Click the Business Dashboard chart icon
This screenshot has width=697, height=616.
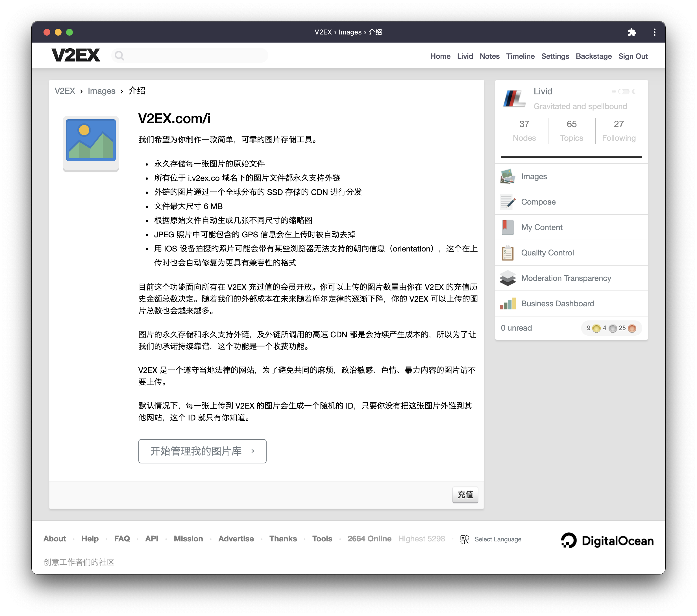pyautogui.click(x=508, y=304)
